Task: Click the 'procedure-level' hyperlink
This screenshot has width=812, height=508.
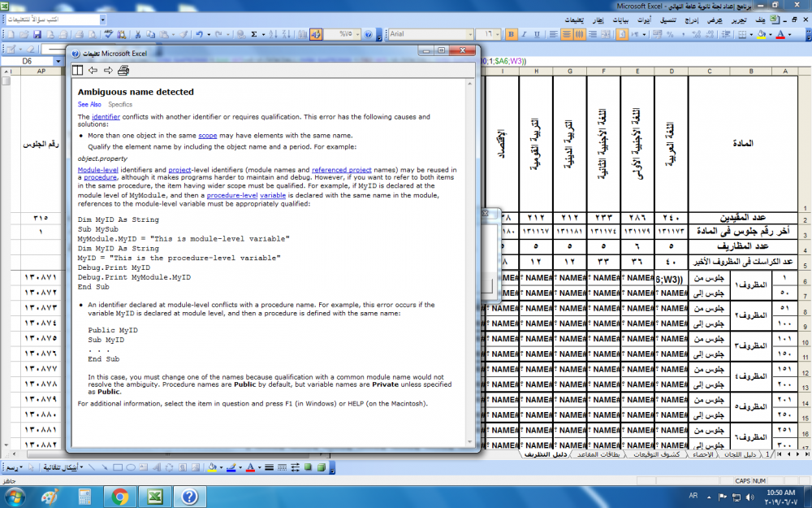Action: click(x=232, y=195)
